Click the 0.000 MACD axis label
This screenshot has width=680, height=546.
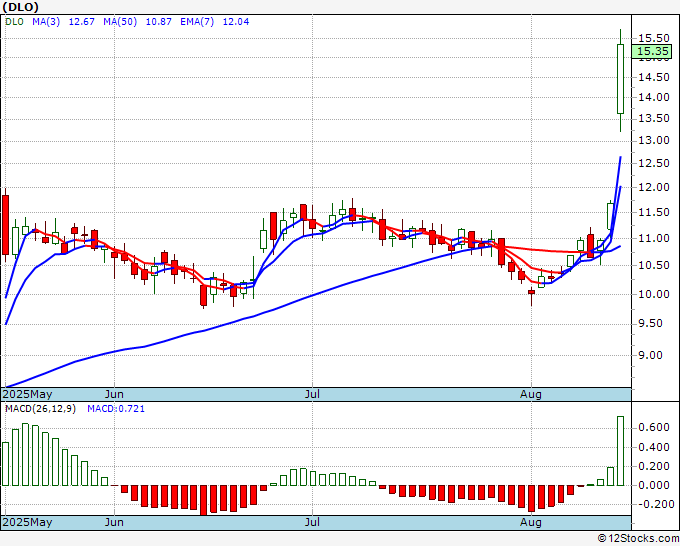click(654, 485)
